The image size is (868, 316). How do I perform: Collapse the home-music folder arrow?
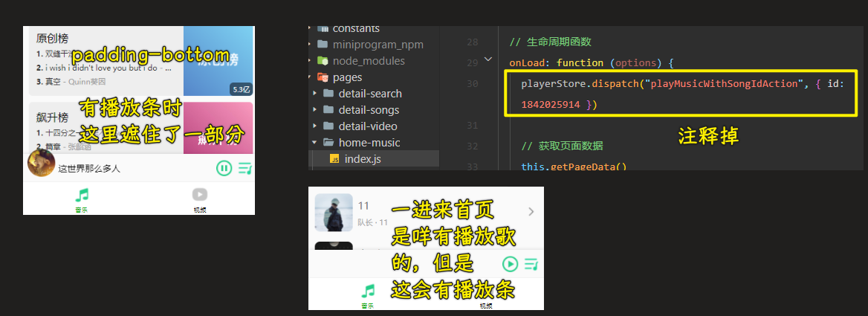pos(315,142)
